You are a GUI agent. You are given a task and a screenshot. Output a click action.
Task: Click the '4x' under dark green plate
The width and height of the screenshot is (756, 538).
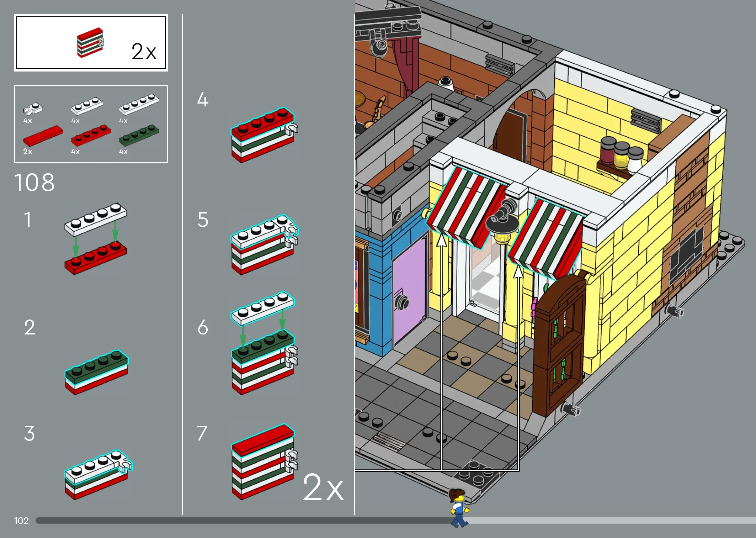pyautogui.click(x=123, y=152)
